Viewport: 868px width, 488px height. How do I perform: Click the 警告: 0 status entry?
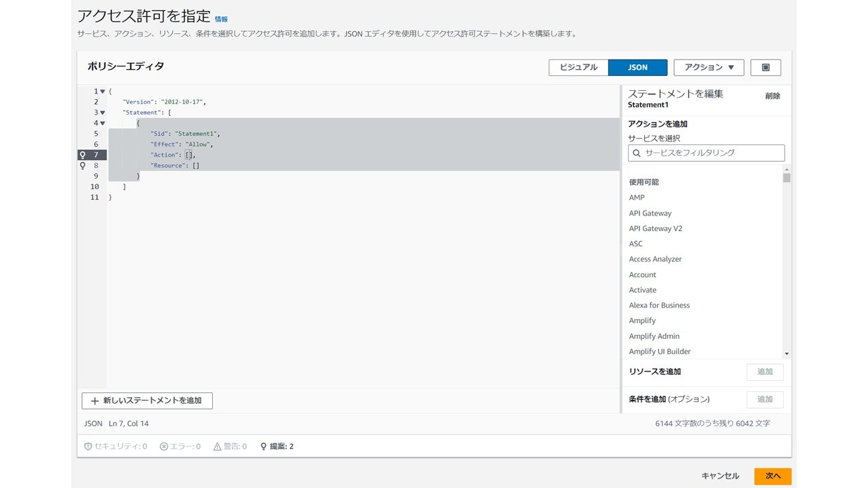tap(231, 447)
